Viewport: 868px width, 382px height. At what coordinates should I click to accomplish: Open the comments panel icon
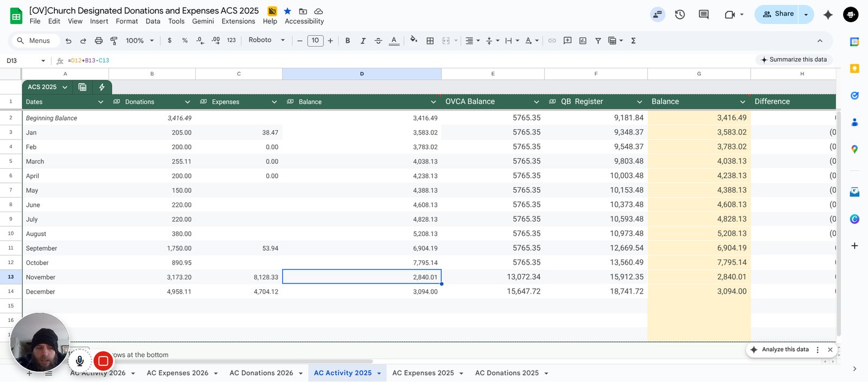pyautogui.click(x=704, y=15)
